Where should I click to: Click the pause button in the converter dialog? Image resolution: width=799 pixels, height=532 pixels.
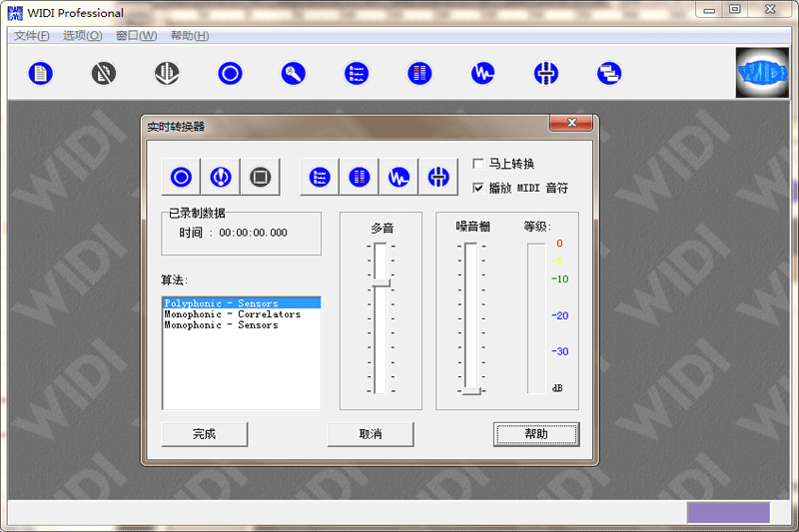coord(221,177)
